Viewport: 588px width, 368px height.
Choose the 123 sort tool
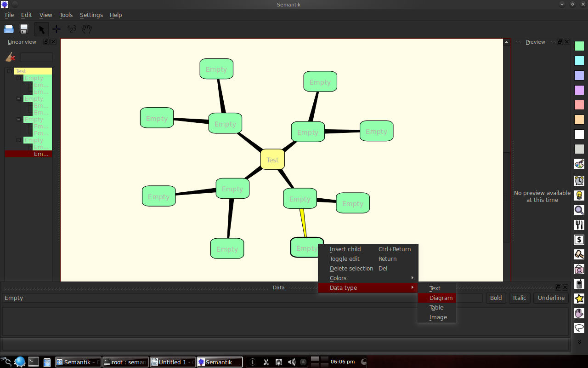(x=72, y=29)
